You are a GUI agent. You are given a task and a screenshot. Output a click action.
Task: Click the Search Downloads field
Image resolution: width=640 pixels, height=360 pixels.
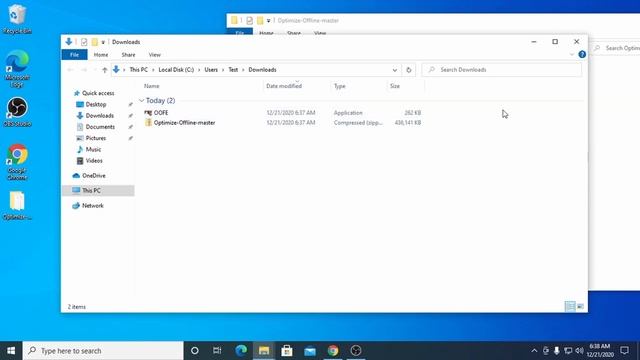point(502,70)
